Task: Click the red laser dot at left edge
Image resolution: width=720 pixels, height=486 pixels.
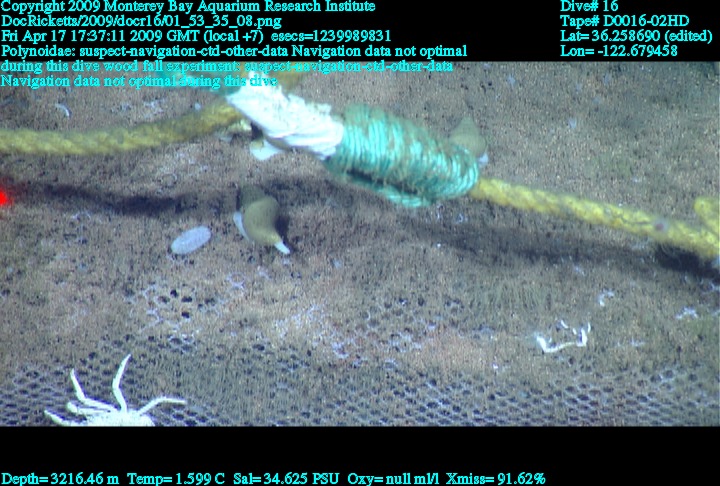Action: tap(3, 198)
